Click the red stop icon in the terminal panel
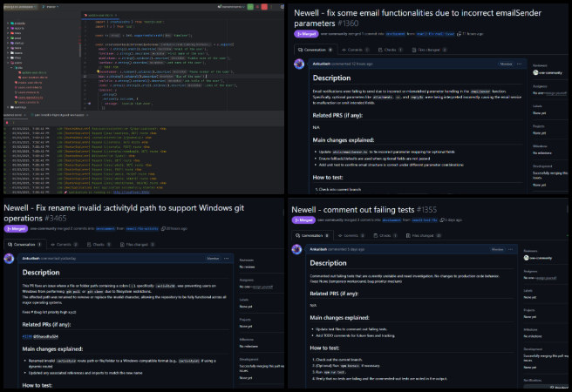 pyautogui.click(x=7, y=123)
